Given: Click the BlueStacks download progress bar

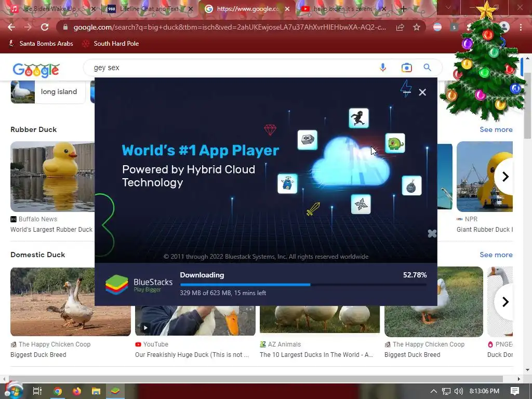Looking at the screenshot, I should [x=303, y=285].
